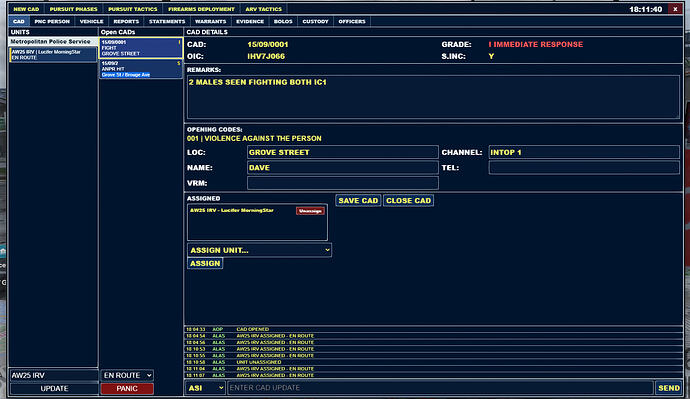This screenshot has height=399, width=690.
Task: Click the 18:11:40 clock display
Action: click(645, 9)
